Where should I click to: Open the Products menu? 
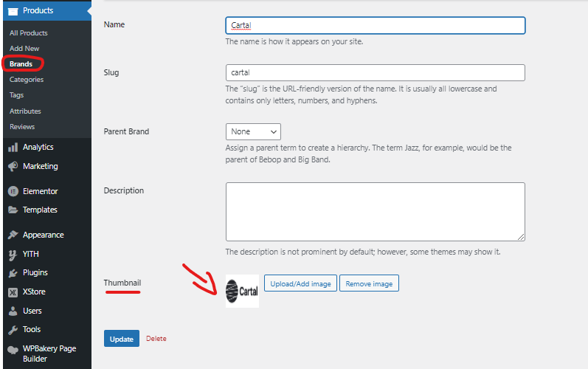38,10
